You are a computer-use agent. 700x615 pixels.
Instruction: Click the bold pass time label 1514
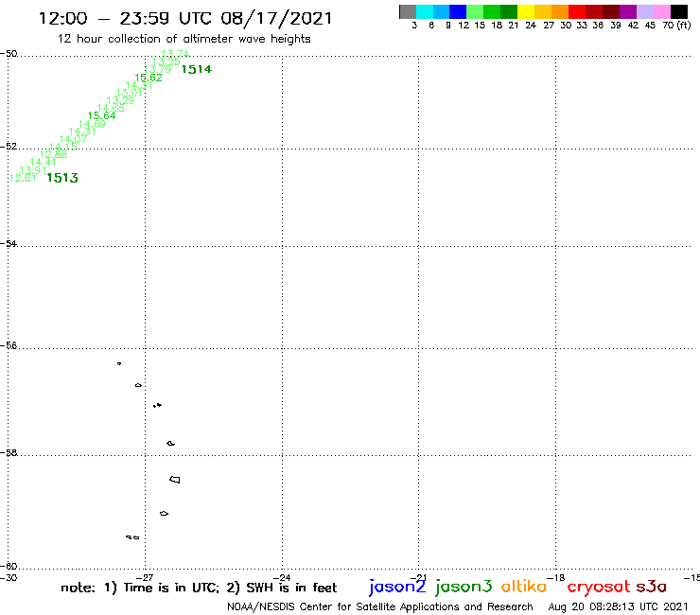tap(197, 70)
